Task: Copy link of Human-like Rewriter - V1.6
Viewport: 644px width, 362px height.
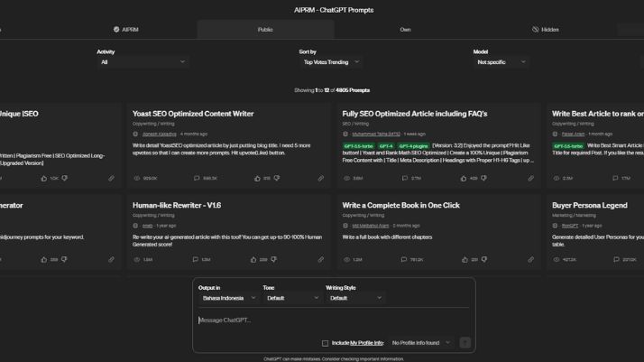Action: pos(321,260)
